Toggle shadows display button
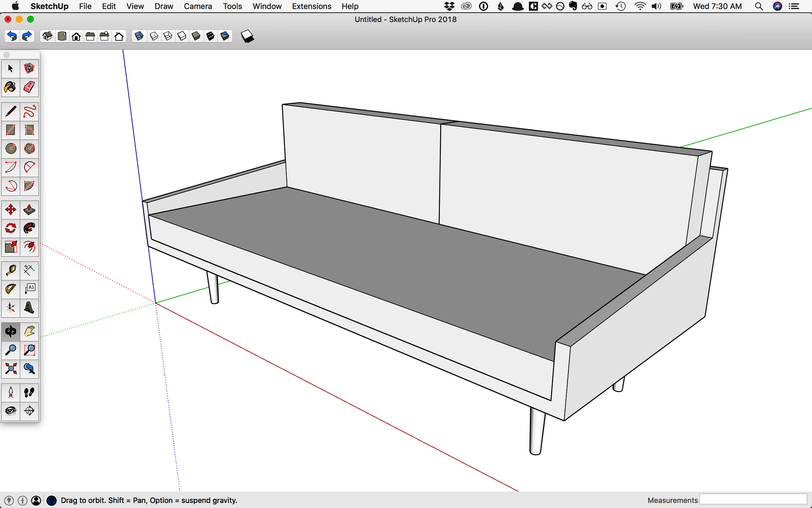This screenshot has height=508, width=812. pyautogui.click(x=247, y=37)
